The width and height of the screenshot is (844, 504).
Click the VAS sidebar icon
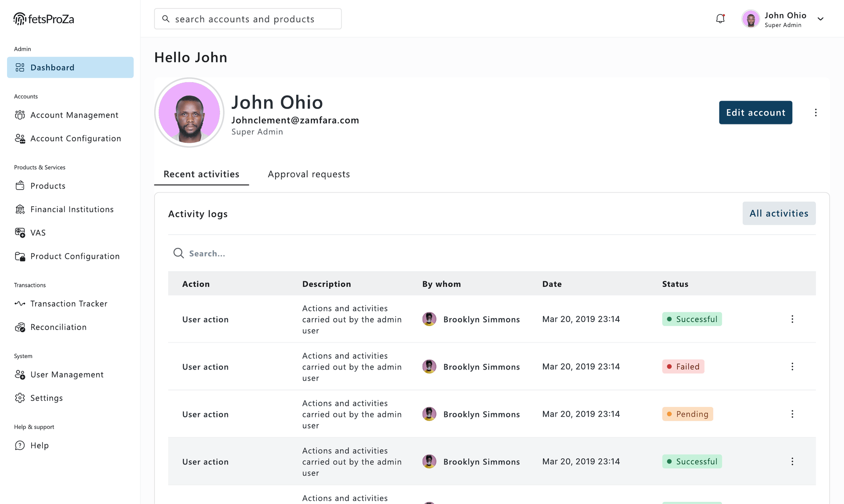pyautogui.click(x=20, y=232)
